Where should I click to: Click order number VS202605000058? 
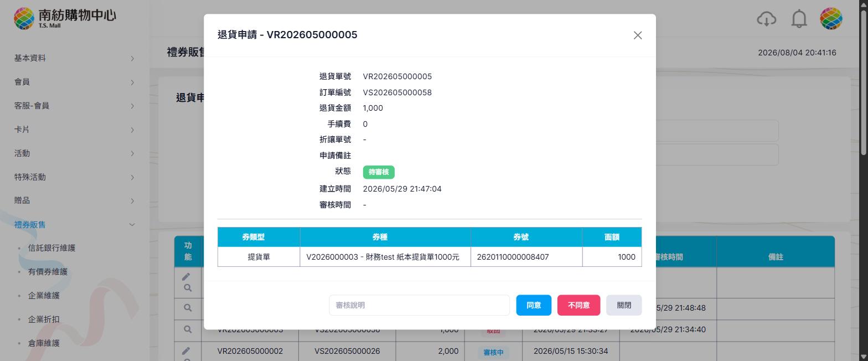pos(397,92)
